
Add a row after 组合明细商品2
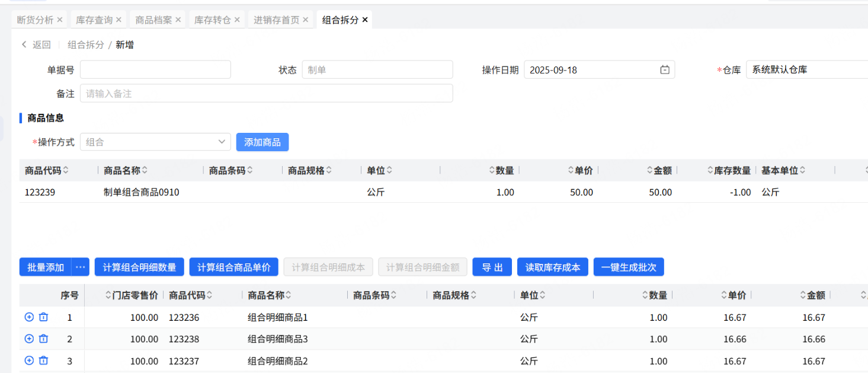point(29,361)
